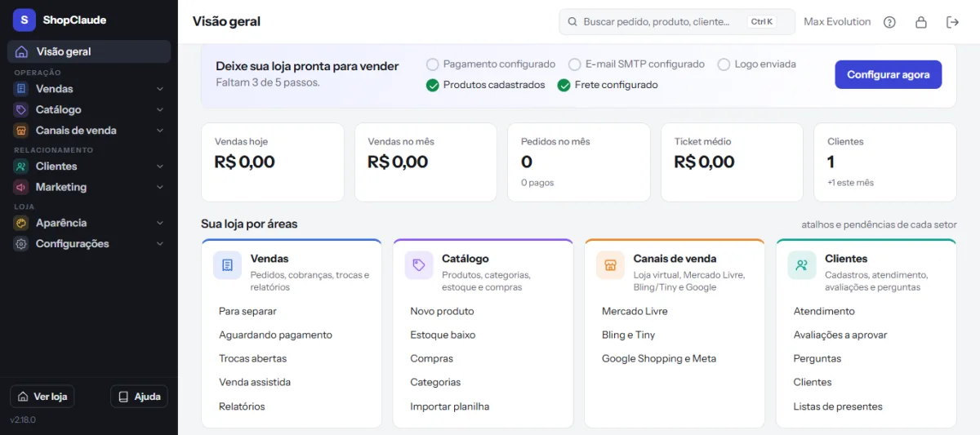980x435 pixels.
Task: Expand the Marketing sidebar chevron
Action: pos(160,187)
